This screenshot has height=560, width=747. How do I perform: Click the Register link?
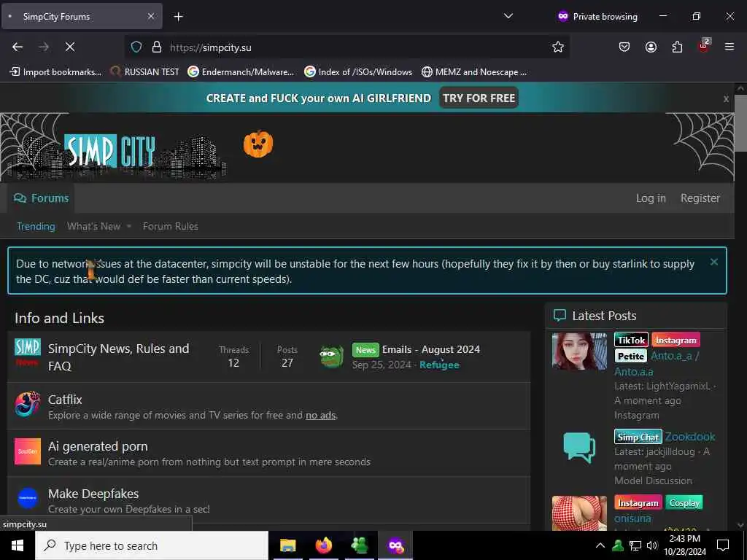700,198
